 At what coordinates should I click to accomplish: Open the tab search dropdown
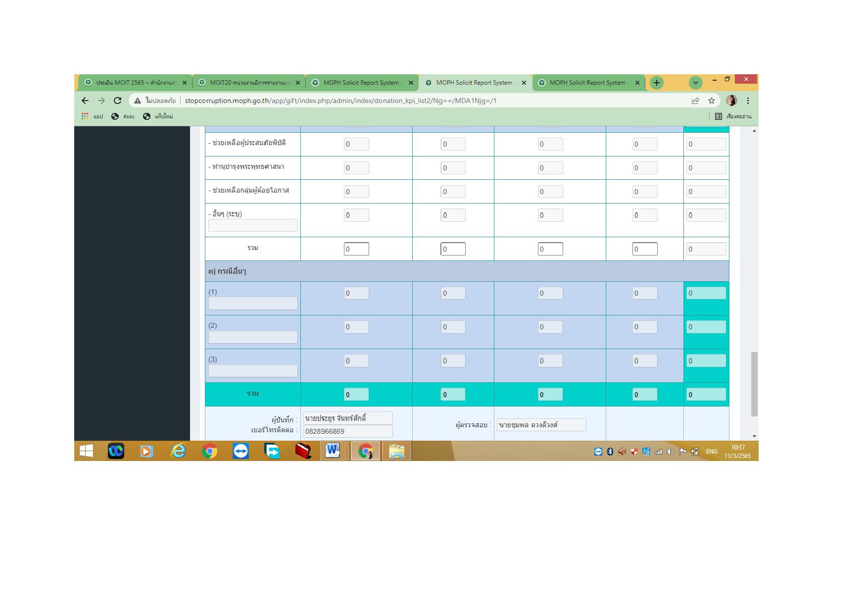click(x=695, y=83)
